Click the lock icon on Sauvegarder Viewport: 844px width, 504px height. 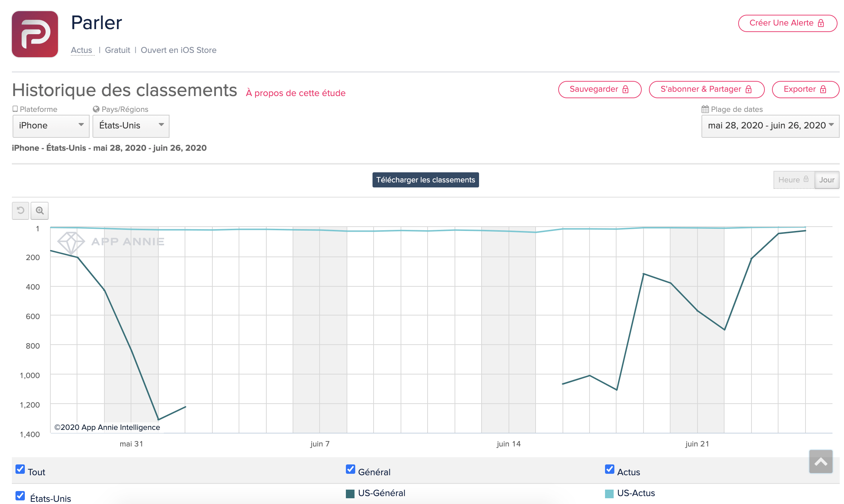coord(626,90)
